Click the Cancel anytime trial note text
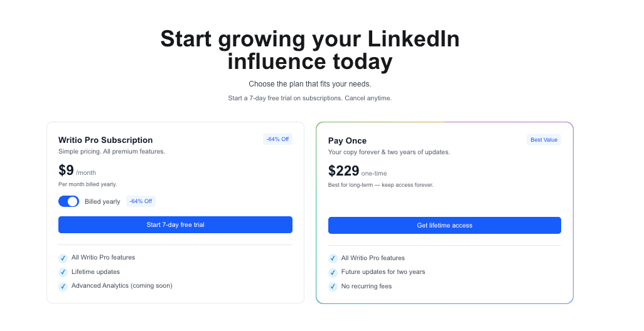Screen dimensions: 644x331 click(x=368, y=98)
